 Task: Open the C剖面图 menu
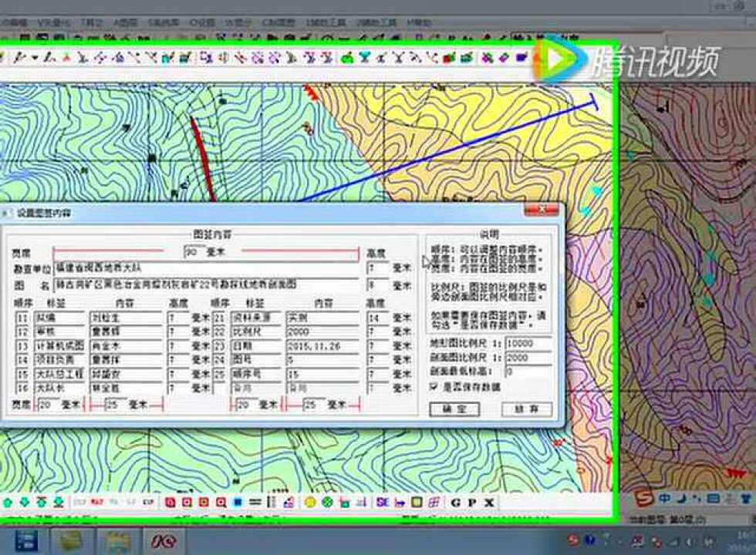278,22
